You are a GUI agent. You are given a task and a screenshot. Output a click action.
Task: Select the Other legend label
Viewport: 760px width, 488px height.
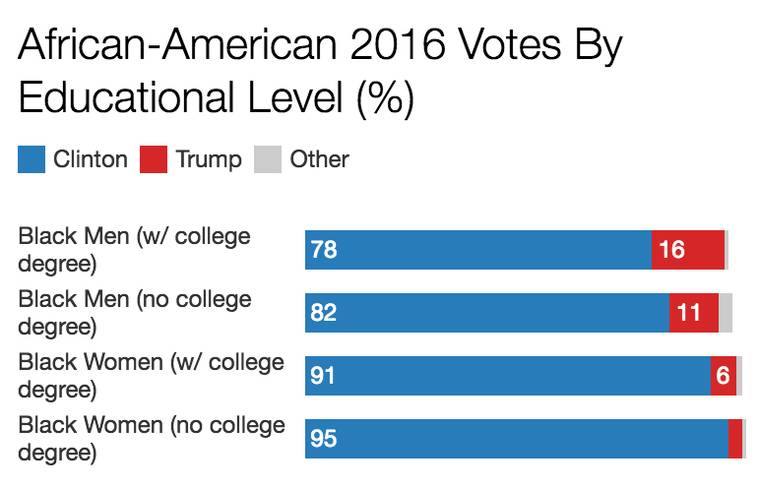coord(319,159)
